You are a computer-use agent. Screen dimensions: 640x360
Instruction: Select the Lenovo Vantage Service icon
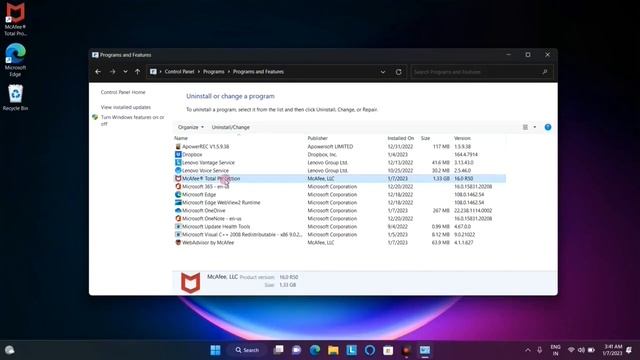(178, 162)
